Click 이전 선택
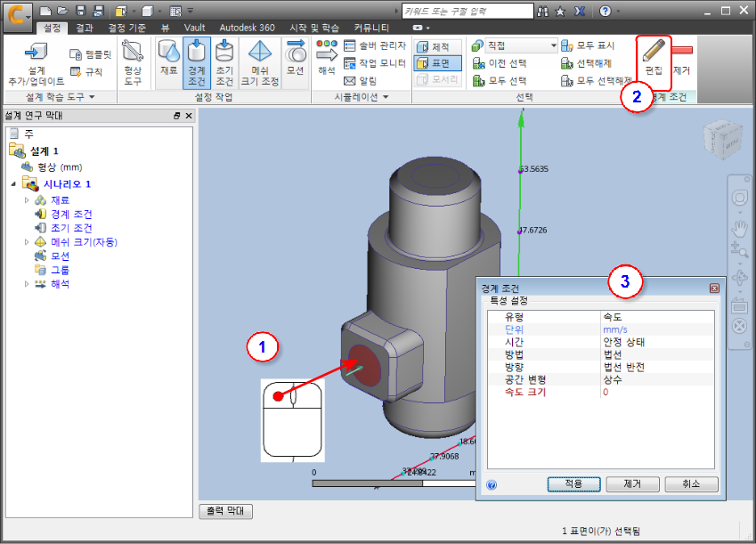 pos(499,63)
